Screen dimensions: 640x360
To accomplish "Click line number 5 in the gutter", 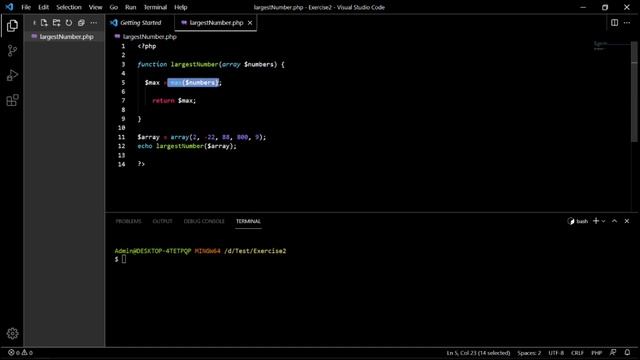I will [123, 82].
